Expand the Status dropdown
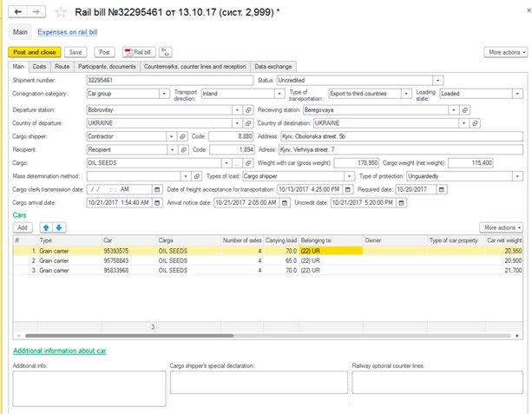This screenshot has height=414, width=532. 437,81
